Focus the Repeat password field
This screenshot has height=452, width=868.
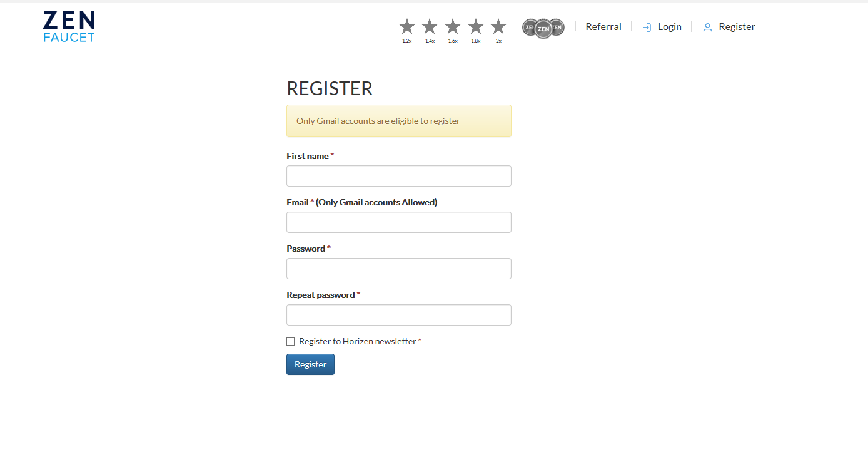(x=399, y=315)
